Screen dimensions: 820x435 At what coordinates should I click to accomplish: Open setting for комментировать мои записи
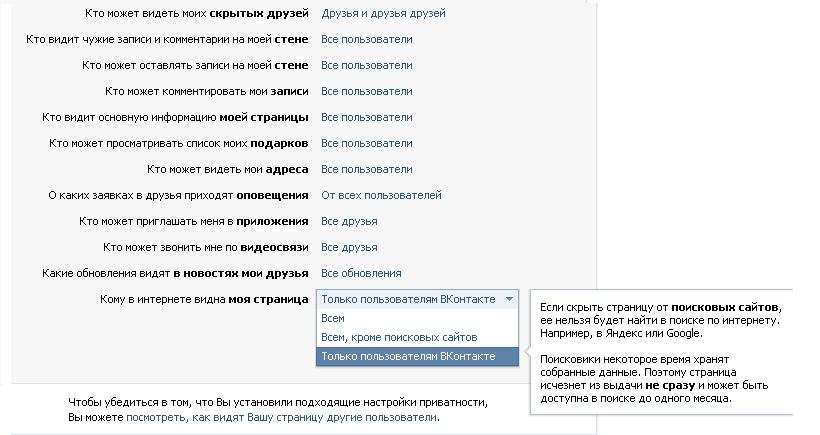pyautogui.click(x=366, y=92)
